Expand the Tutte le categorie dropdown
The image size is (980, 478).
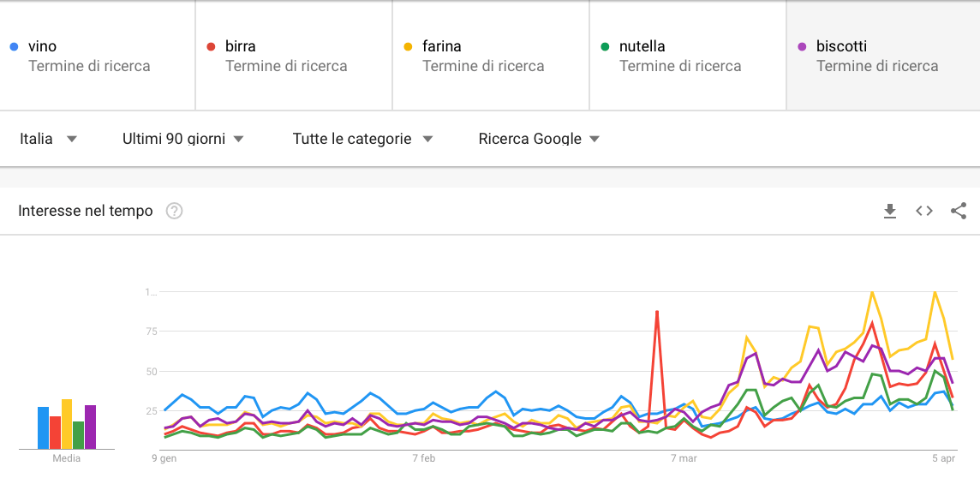point(362,139)
